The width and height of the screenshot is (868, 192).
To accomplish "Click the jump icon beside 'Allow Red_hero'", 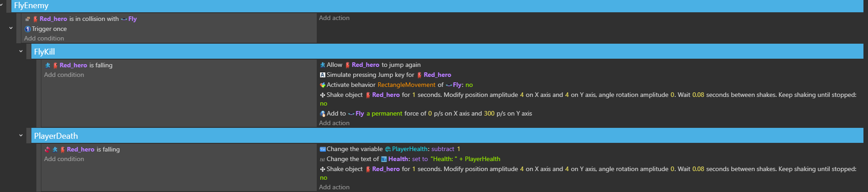I will pyautogui.click(x=323, y=65).
